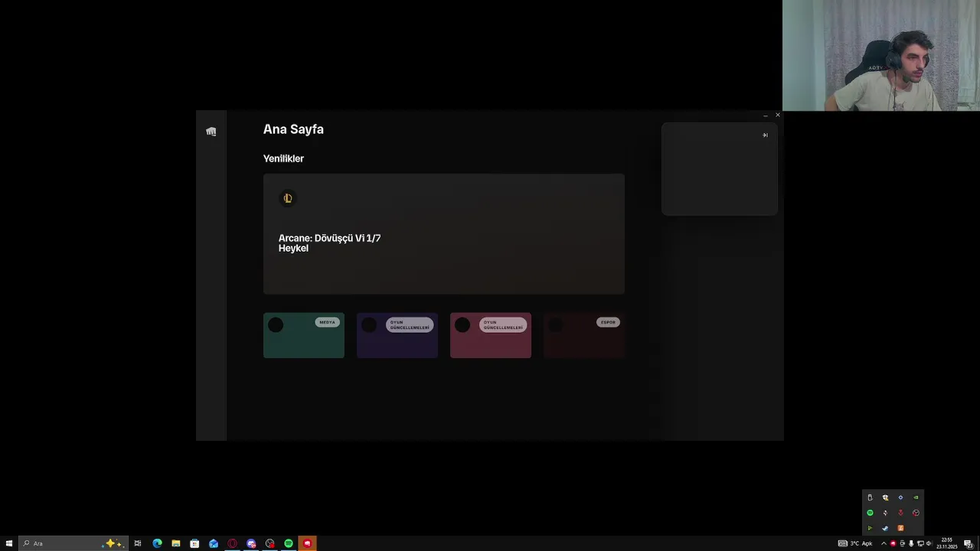The image size is (980, 551).
Task: Click the orange square tray icon
Action: (x=900, y=528)
